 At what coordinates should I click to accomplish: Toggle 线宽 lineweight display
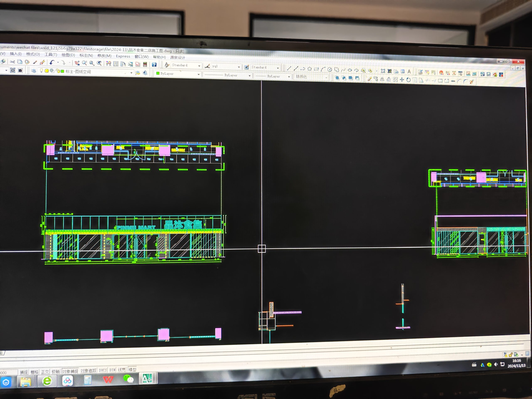(x=122, y=370)
